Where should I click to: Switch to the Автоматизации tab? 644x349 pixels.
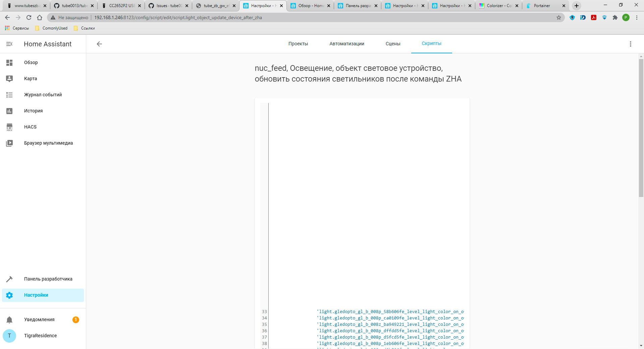[x=347, y=44]
